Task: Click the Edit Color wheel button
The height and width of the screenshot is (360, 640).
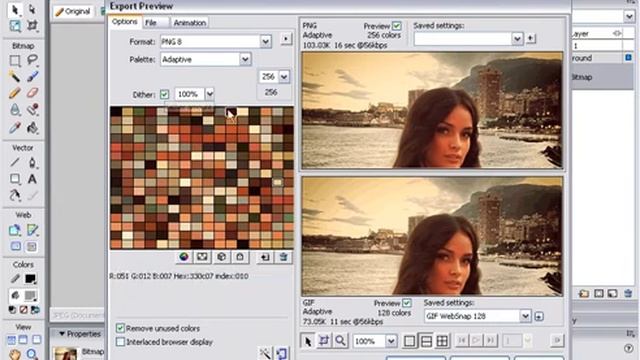Action: pos(184,257)
